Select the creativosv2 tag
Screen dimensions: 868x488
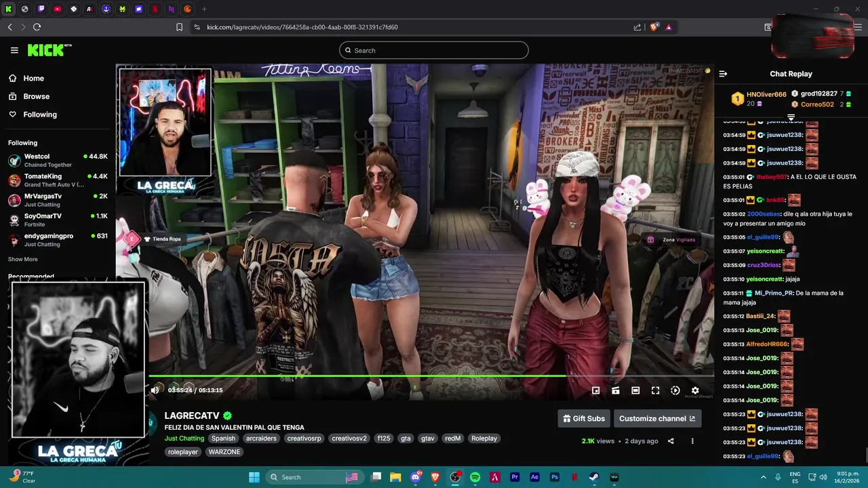tap(349, 439)
